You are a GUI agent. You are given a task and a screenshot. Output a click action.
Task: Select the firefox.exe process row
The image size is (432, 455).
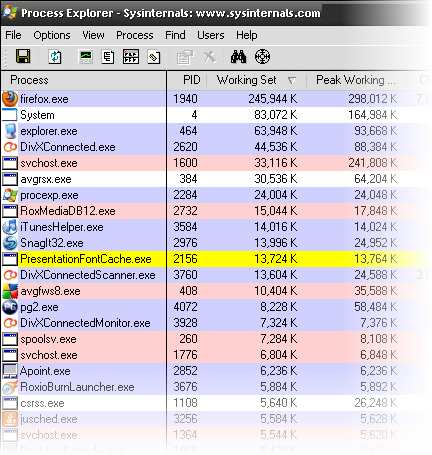coord(216,99)
